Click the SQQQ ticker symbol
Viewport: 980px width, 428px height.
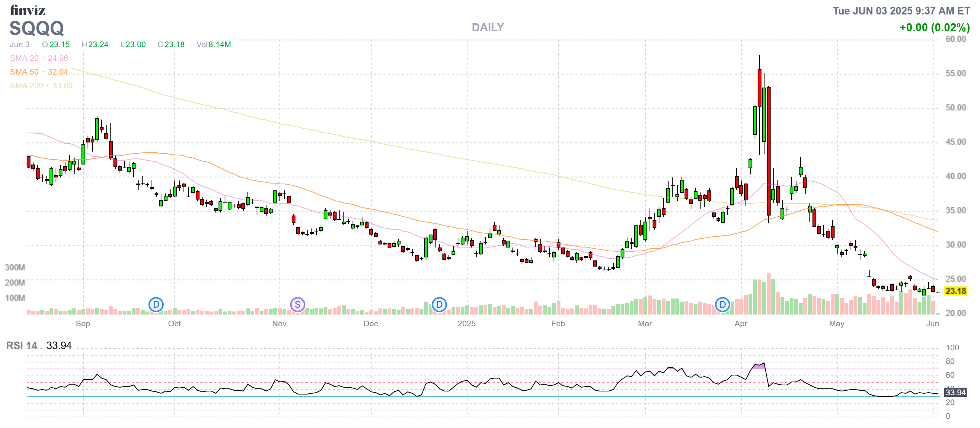tap(37, 28)
